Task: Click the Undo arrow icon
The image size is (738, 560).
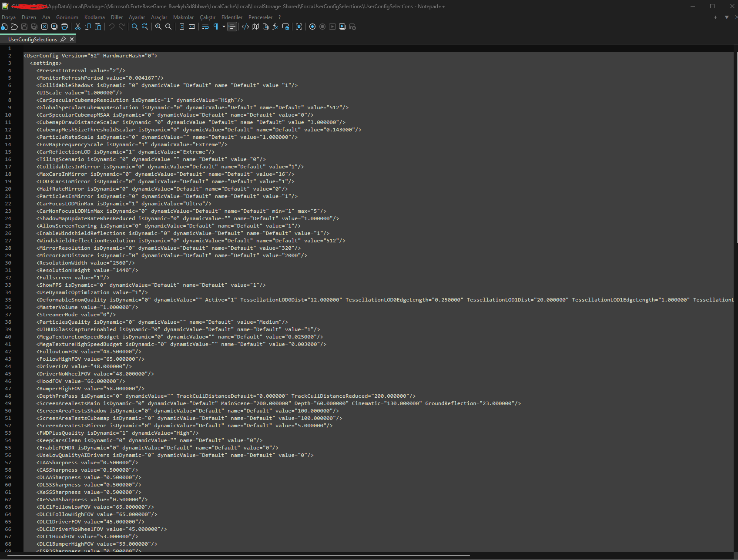Action: click(111, 27)
